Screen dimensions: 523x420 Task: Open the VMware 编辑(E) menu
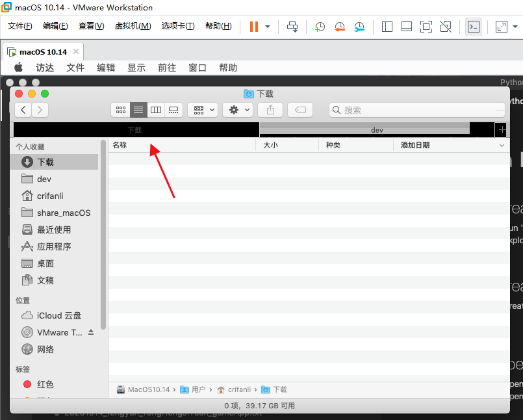[x=55, y=26]
